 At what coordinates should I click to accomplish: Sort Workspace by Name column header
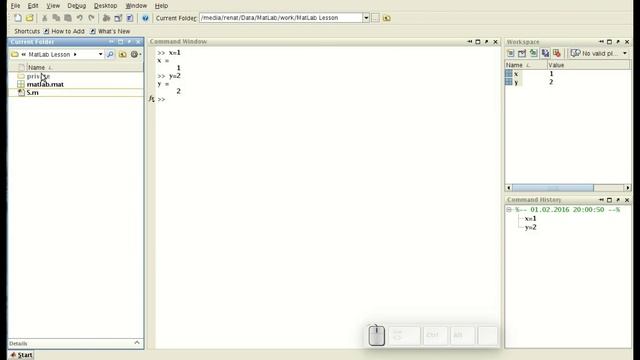click(x=527, y=65)
